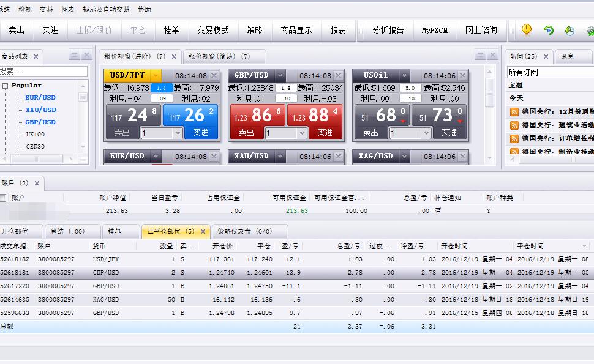This screenshot has height=364, width=594.
Task: Close the 已平仓部位 (5) tab
Action: pyautogui.click(x=203, y=231)
